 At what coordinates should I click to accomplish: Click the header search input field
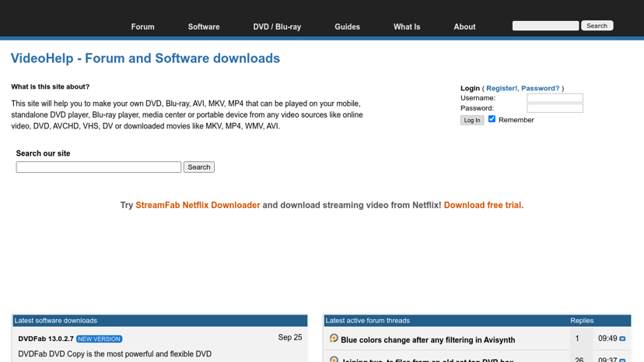coord(545,26)
